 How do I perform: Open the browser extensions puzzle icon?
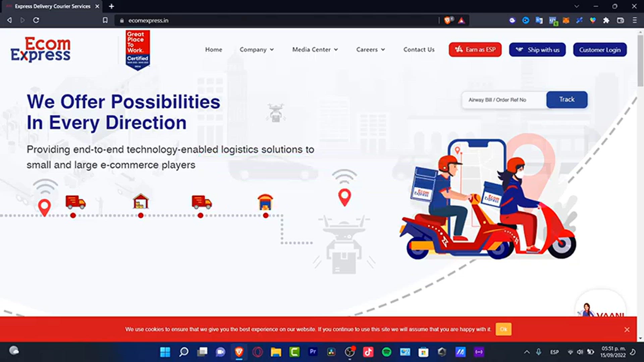(x=606, y=20)
